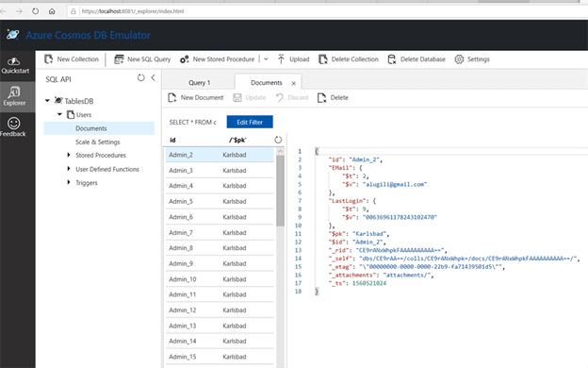Collapse the TablesDB database node
Viewport: 588px width, 368px height.
pos(47,101)
